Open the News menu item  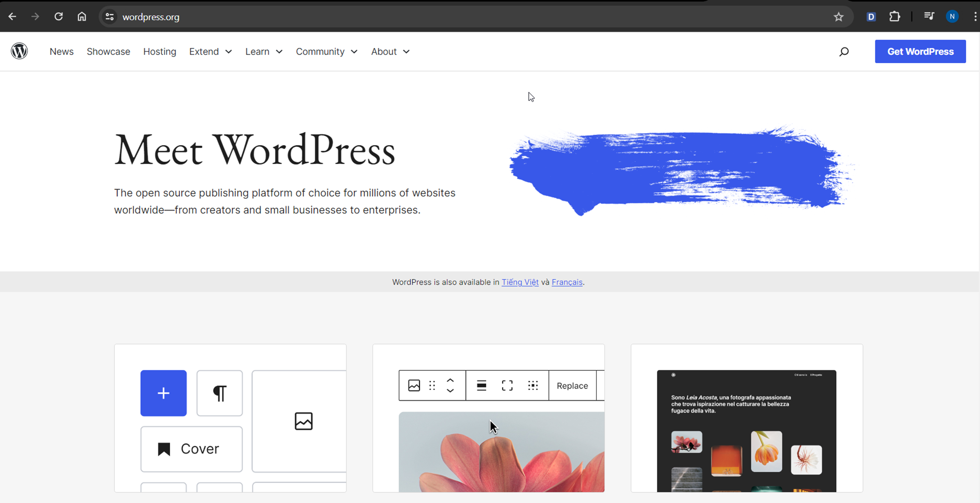pyautogui.click(x=61, y=51)
